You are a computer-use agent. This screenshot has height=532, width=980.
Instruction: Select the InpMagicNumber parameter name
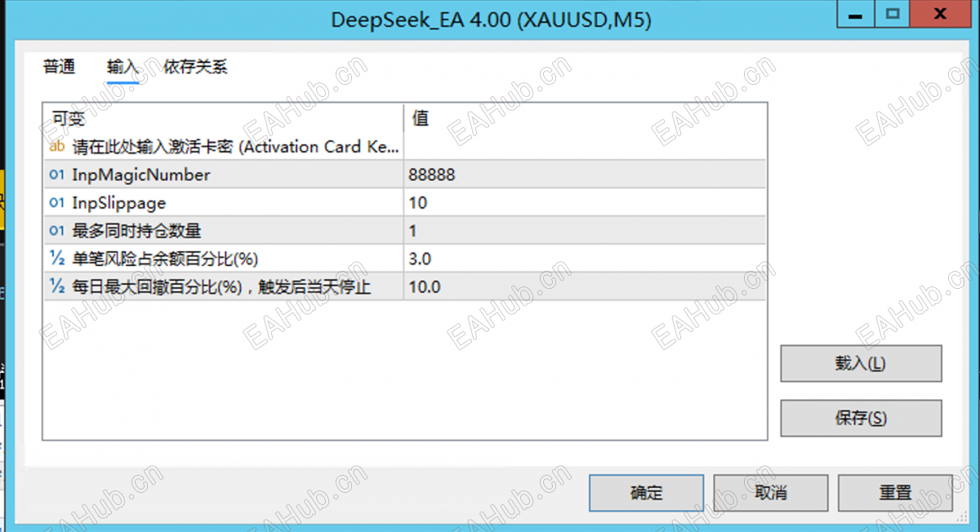(x=141, y=175)
